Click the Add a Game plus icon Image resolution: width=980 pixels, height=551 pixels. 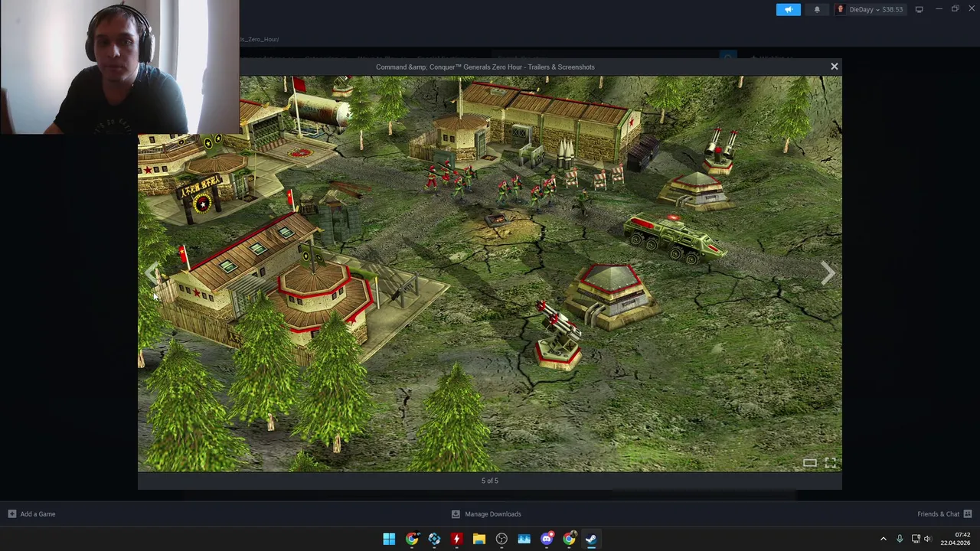click(11, 514)
